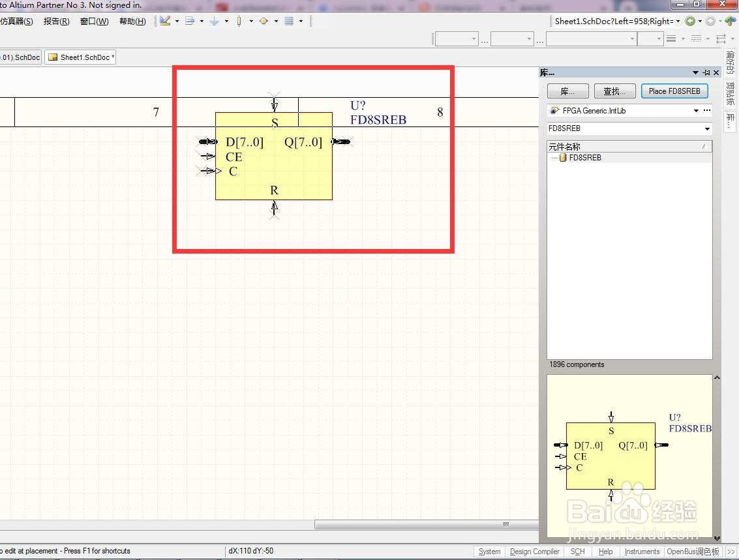Click the line weight icon
739x560 pixels.
(671, 38)
